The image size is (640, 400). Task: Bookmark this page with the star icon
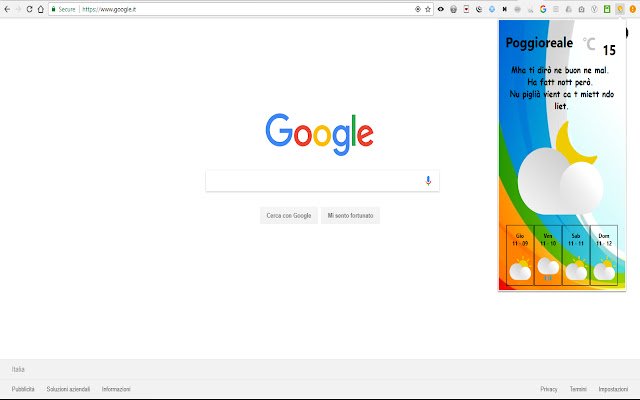click(428, 9)
